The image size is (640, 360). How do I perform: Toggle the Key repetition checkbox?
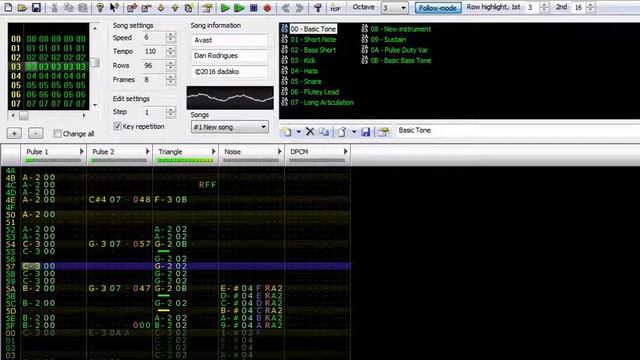(118, 127)
